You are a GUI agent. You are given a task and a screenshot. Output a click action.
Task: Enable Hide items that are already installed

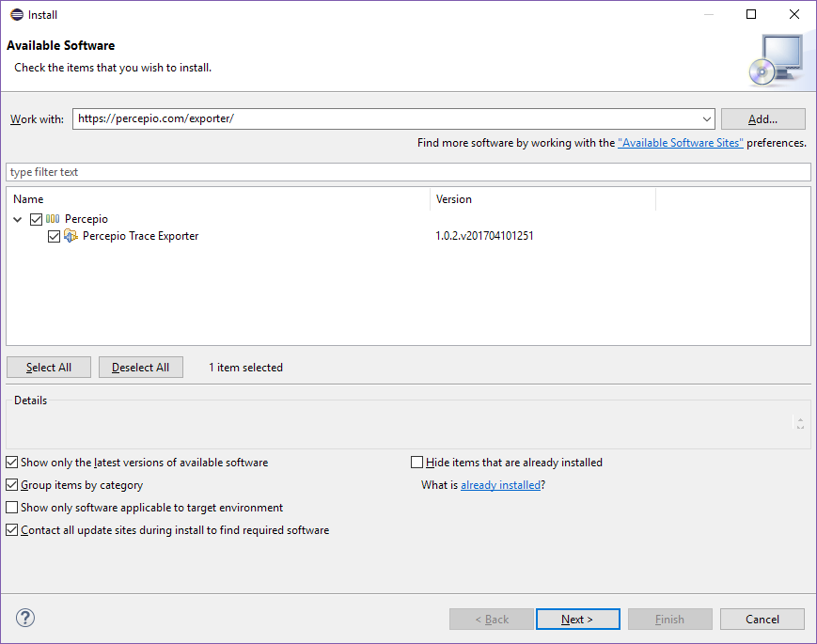(x=416, y=463)
